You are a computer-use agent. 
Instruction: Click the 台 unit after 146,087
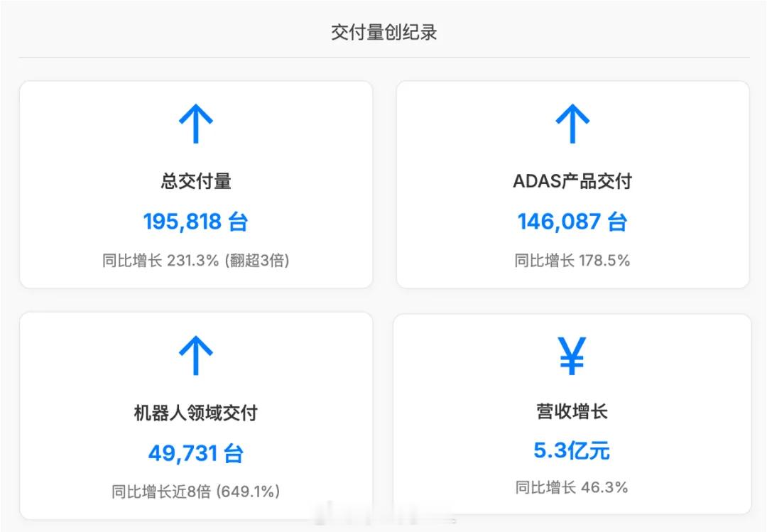click(617, 222)
